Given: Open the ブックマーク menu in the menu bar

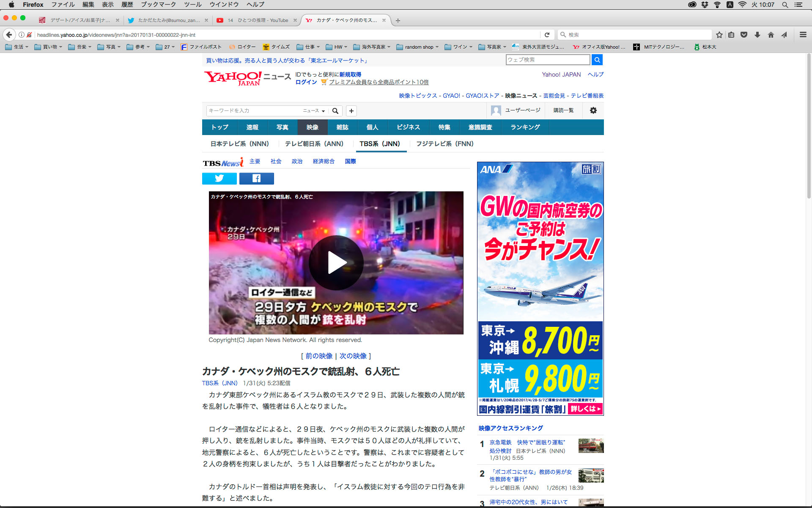Looking at the screenshot, I should click(x=158, y=5).
